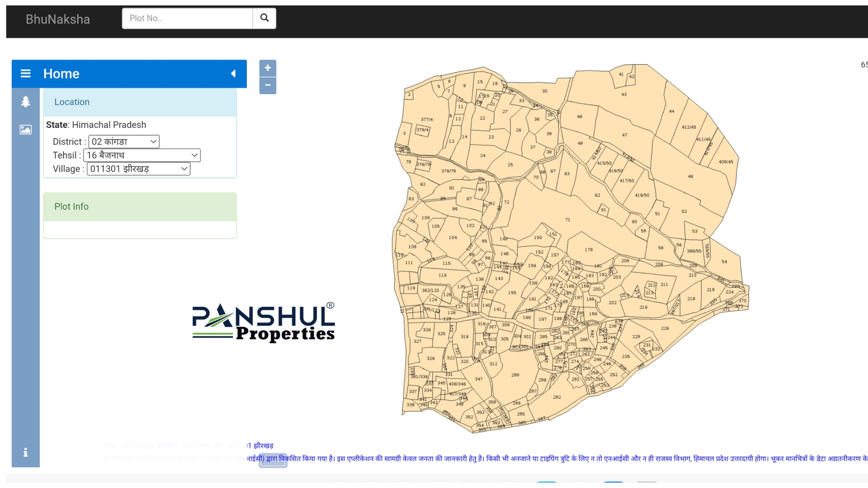This screenshot has height=488, width=868.
Task: Open the hamburger menu icon
Action: [26, 74]
